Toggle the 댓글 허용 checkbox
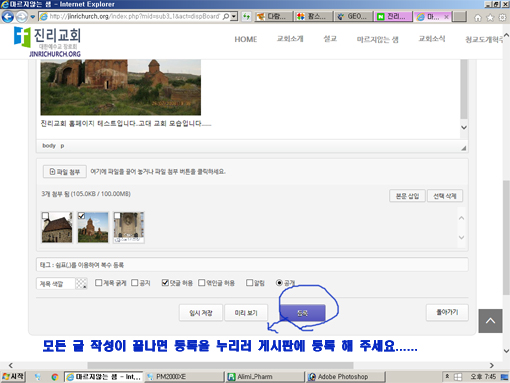This screenshot has height=383, width=510. click(x=165, y=283)
